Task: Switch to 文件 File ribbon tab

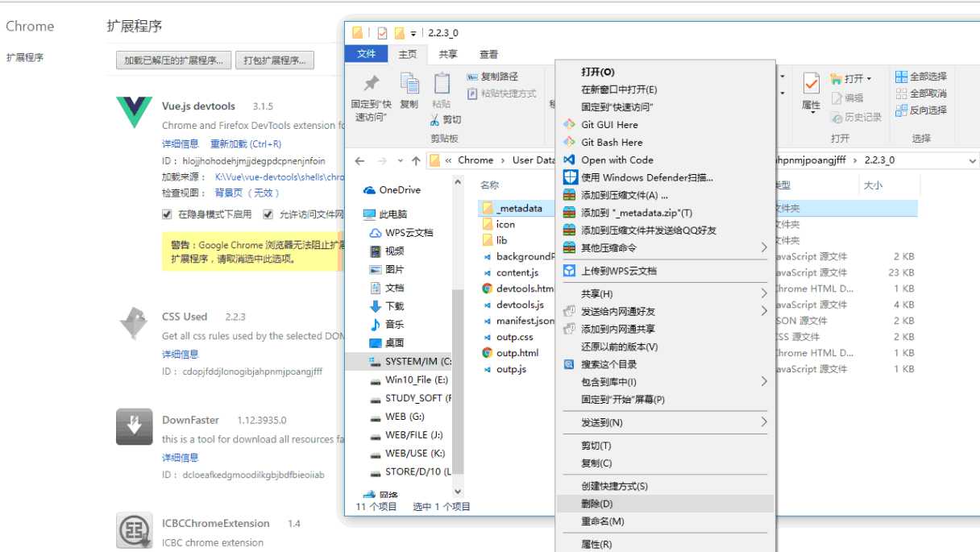Action: click(367, 54)
